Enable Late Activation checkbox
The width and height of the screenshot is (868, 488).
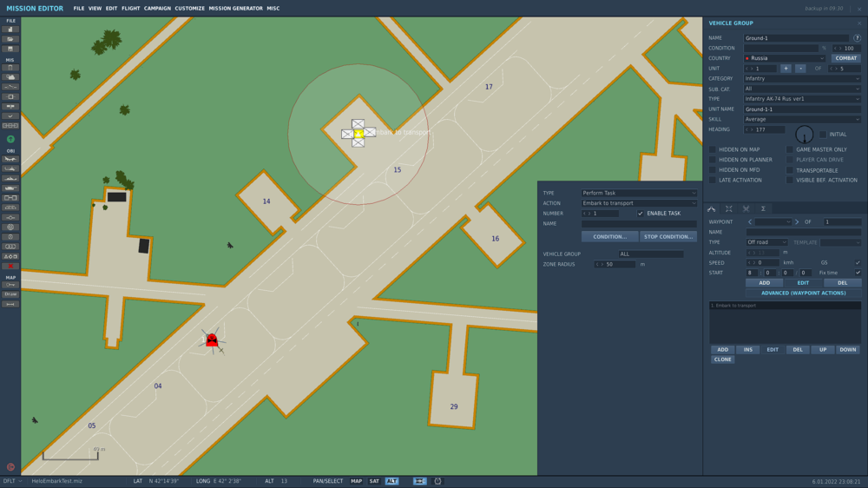(x=713, y=180)
